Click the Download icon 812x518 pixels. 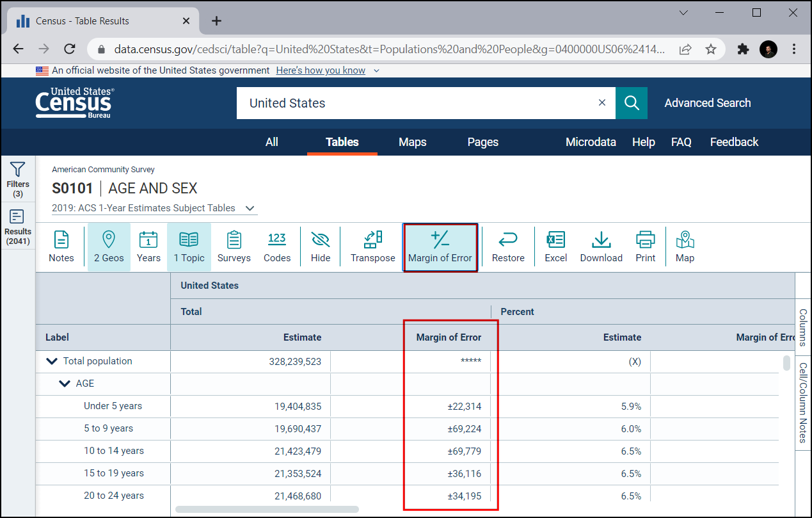tap(601, 247)
